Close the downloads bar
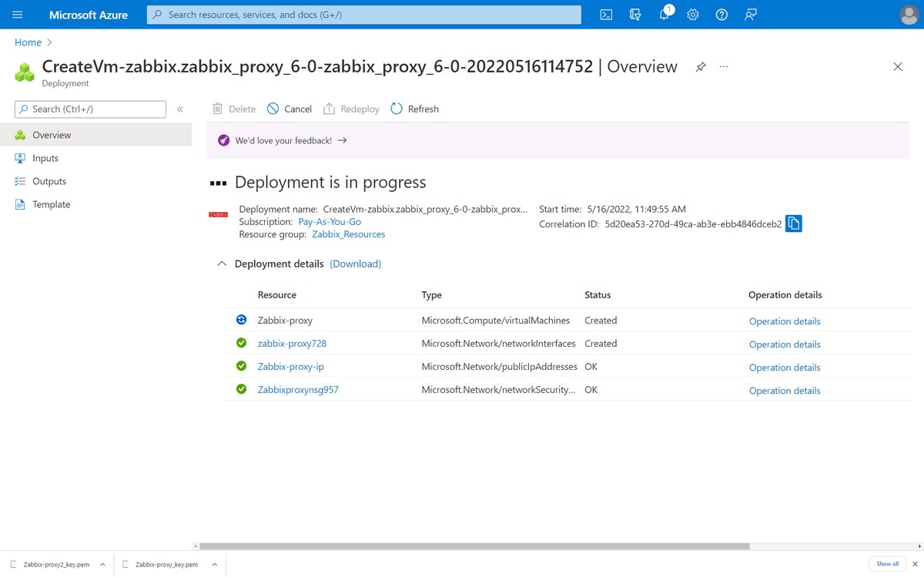The image size is (924, 578). click(916, 564)
